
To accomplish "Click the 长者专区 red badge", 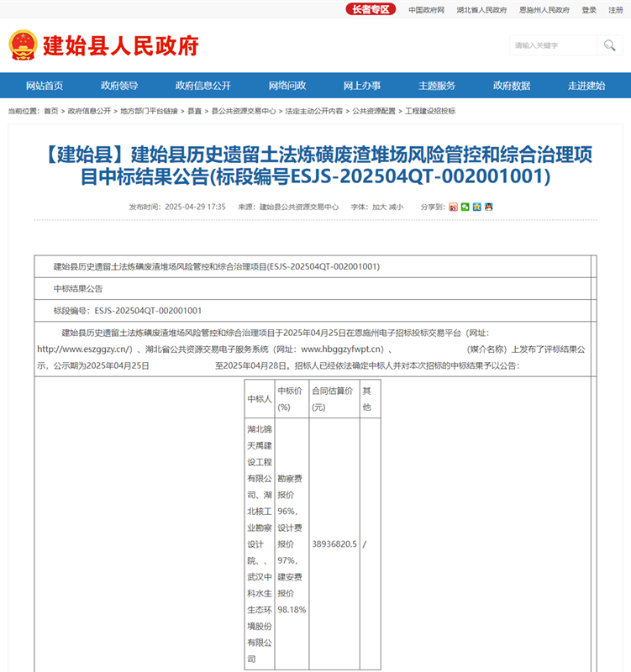I will click(x=371, y=10).
